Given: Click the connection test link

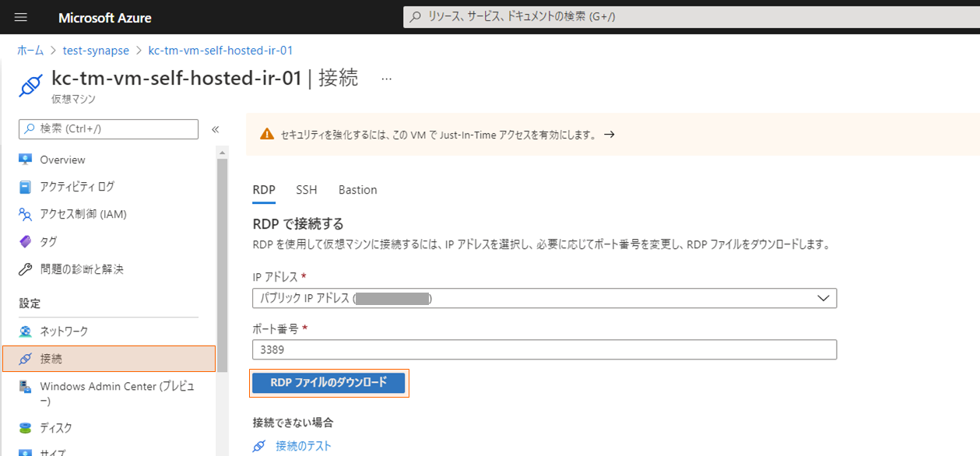Looking at the screenshot, I should tap(303, 446).
